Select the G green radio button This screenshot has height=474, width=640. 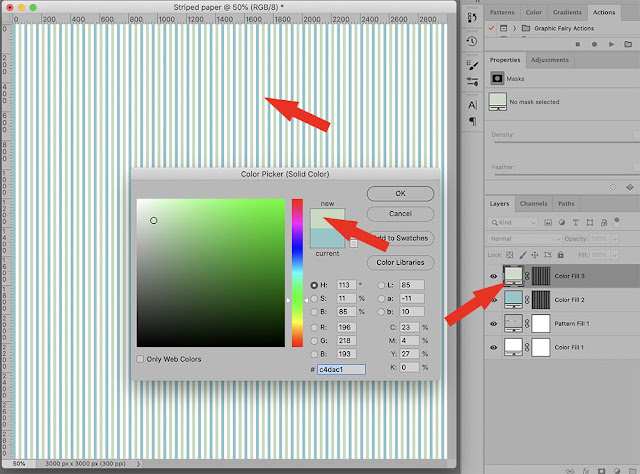click(314, 340)
